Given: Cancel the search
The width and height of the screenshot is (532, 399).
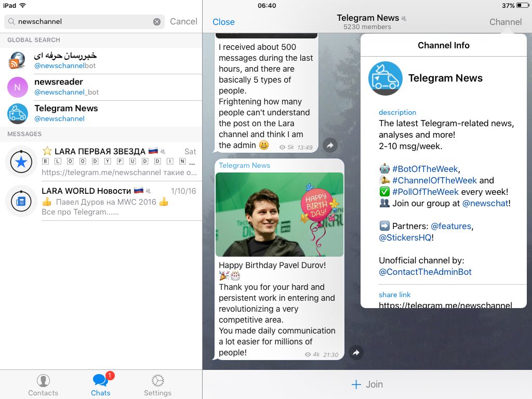Looking at the screenshot, I should 183,22.
